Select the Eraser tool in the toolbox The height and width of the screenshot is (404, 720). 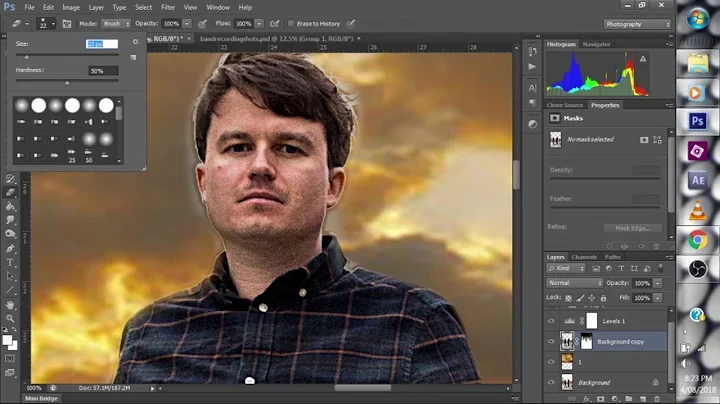pyautogui.click(x=10, y=192)
